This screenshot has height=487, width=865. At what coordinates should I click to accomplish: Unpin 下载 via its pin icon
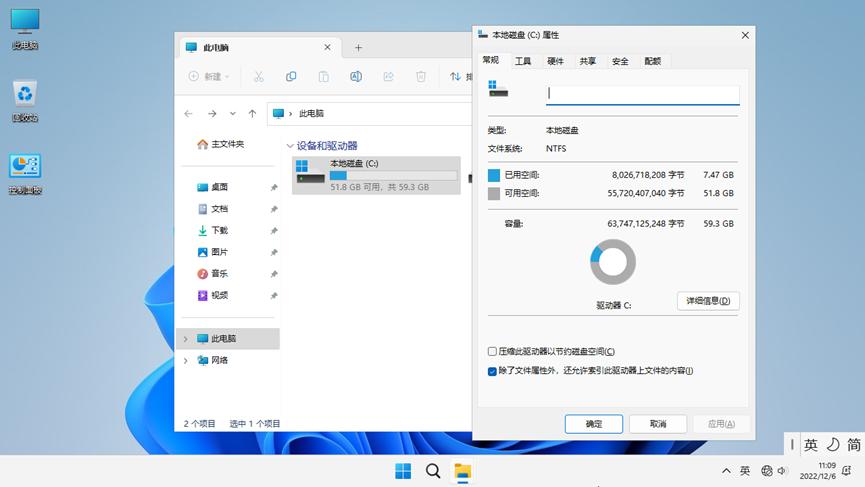tap(274, 231)
